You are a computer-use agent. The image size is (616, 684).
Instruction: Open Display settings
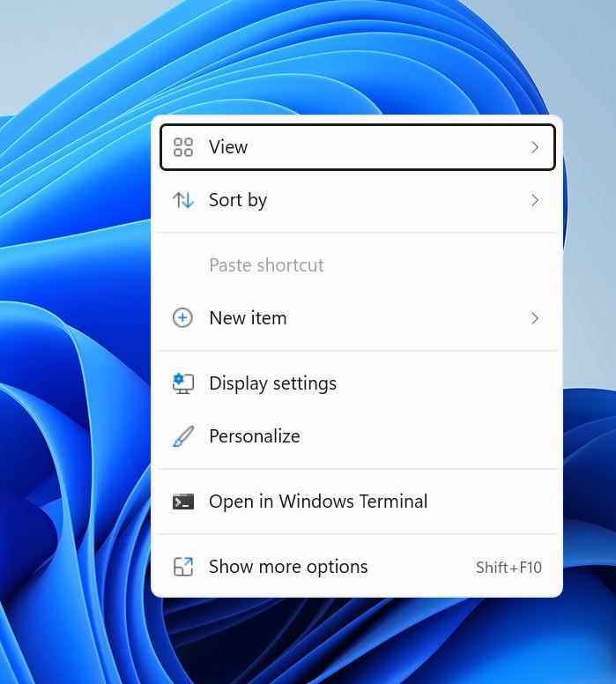coord(357,383)
